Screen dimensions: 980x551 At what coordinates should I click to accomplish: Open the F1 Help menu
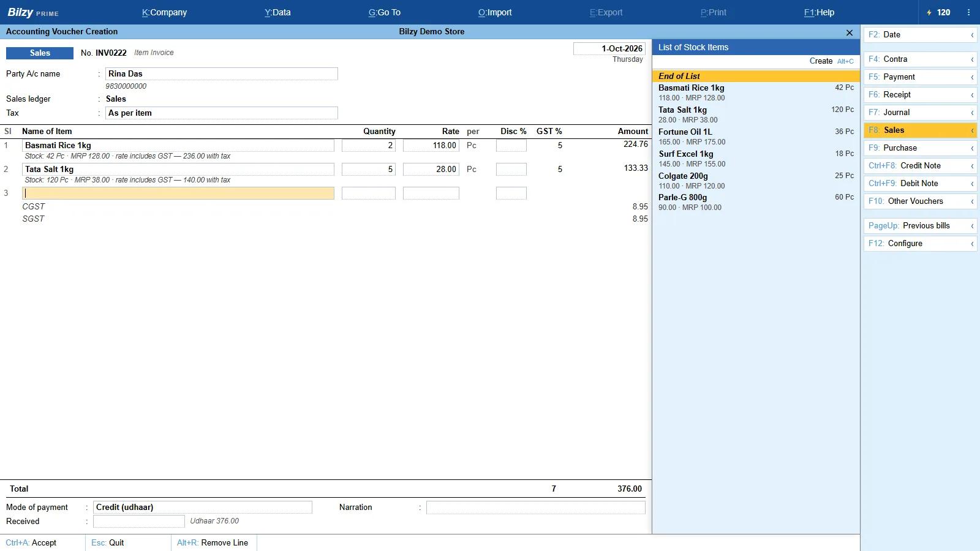(819, 12)
